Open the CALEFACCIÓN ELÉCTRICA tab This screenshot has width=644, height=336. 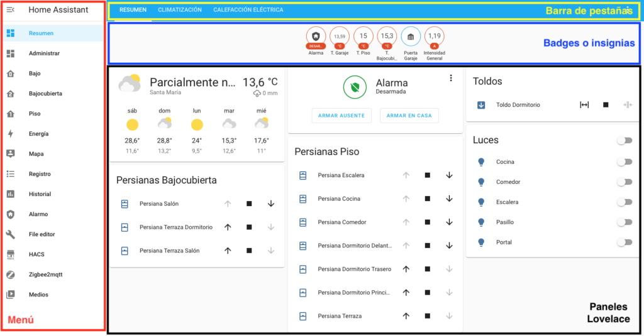(x=248, y=10)
